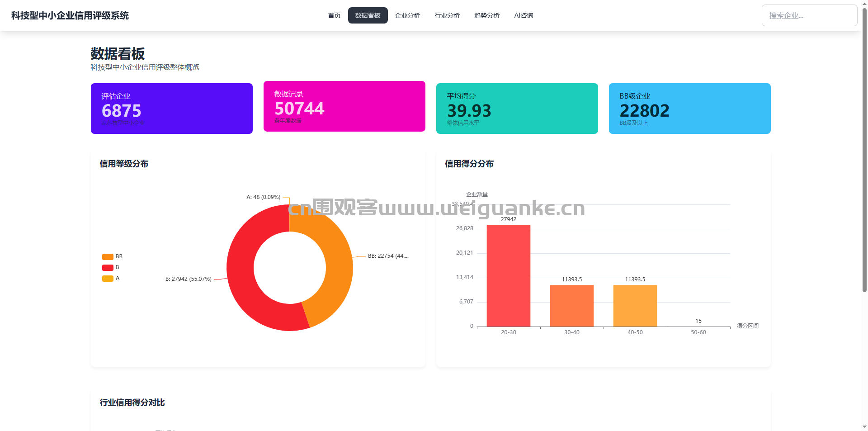The height and width of the screenshot is (431, 868).
Task: Click the 40-50 score range bar
Action: tap(635, 306)
